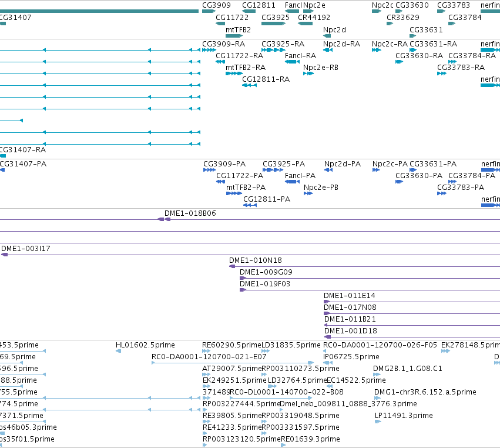The width and height of the screenshot is (500, 448).
Task: Click BAC clone DME1-010N18
Action: coord(256,260)
